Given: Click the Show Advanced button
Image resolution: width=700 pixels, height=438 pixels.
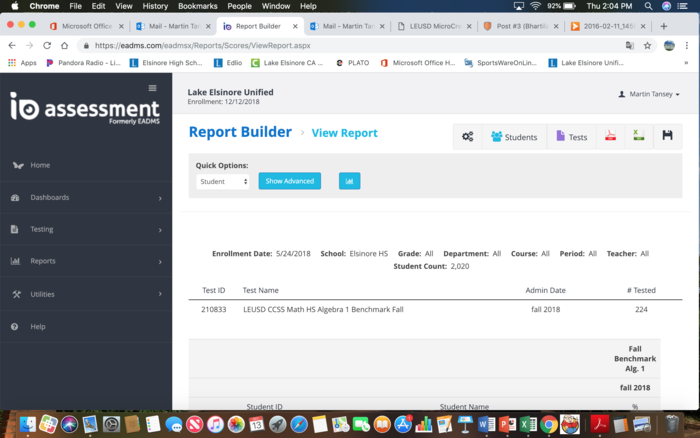Looking at the screenshot, I should [x=289, y=181].
